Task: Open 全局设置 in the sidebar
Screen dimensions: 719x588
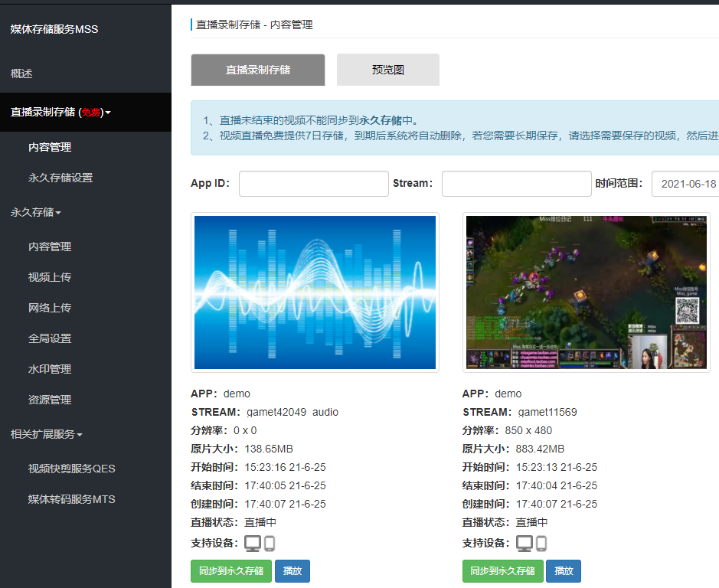Action: click(50, 338)
